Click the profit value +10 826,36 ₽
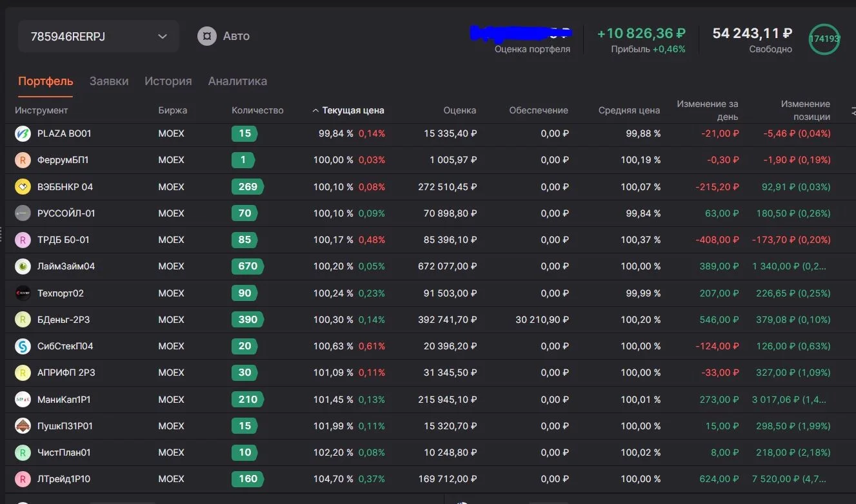This screenshot has width=856, height=504. pos(641,34)
